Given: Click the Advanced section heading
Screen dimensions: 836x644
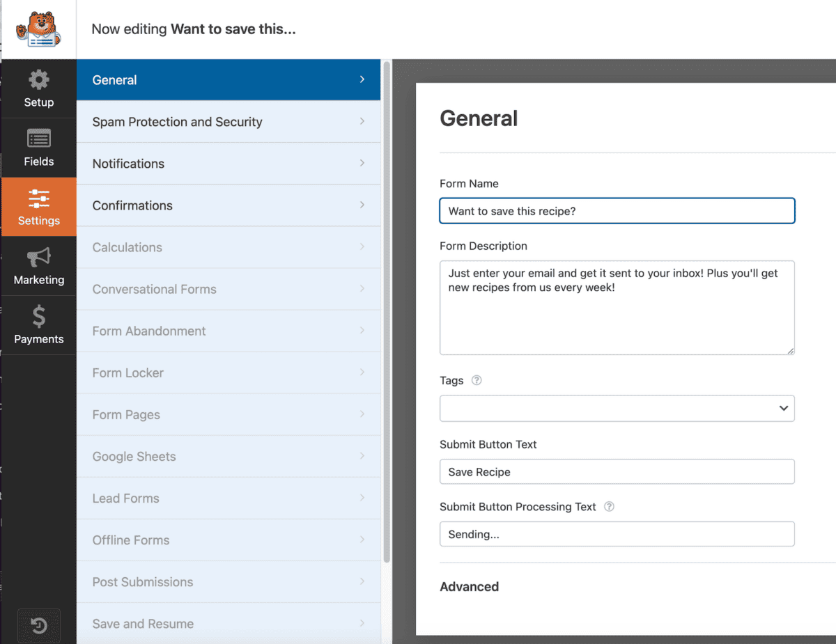Looking at the screenshot, I should [469, 587].
